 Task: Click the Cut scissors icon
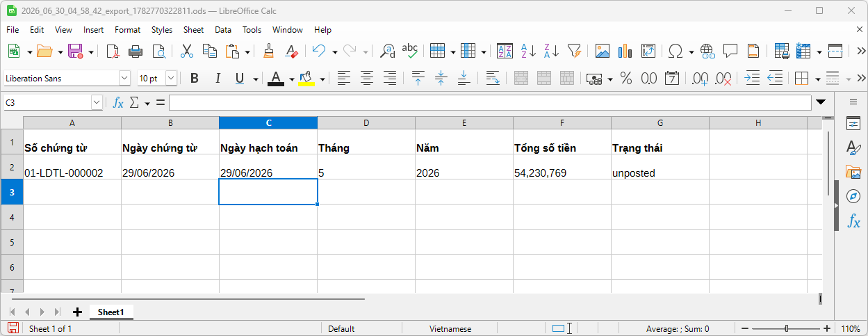point(187,51)
